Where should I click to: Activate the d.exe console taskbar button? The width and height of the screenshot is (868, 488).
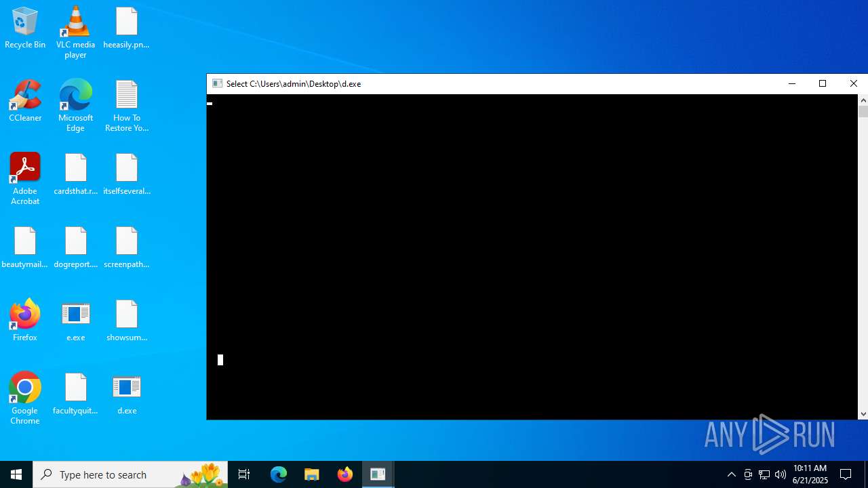point(378,474)
